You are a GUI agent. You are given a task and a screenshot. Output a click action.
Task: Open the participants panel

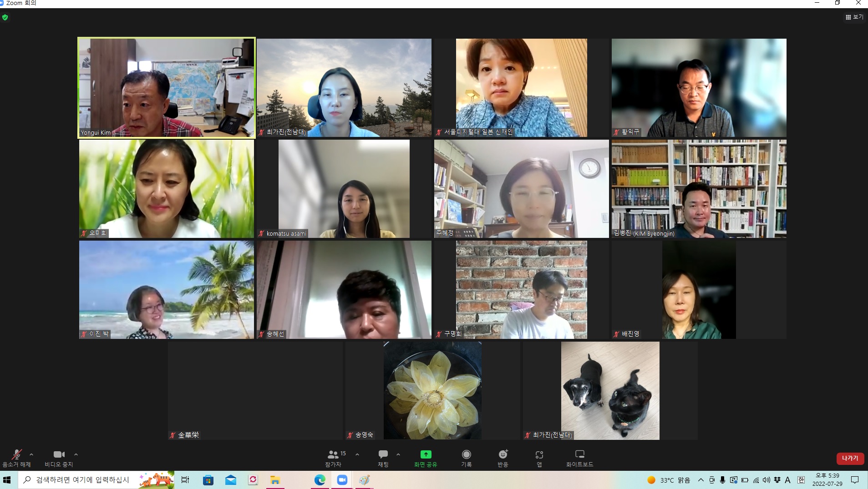click(x=333, y=458)
